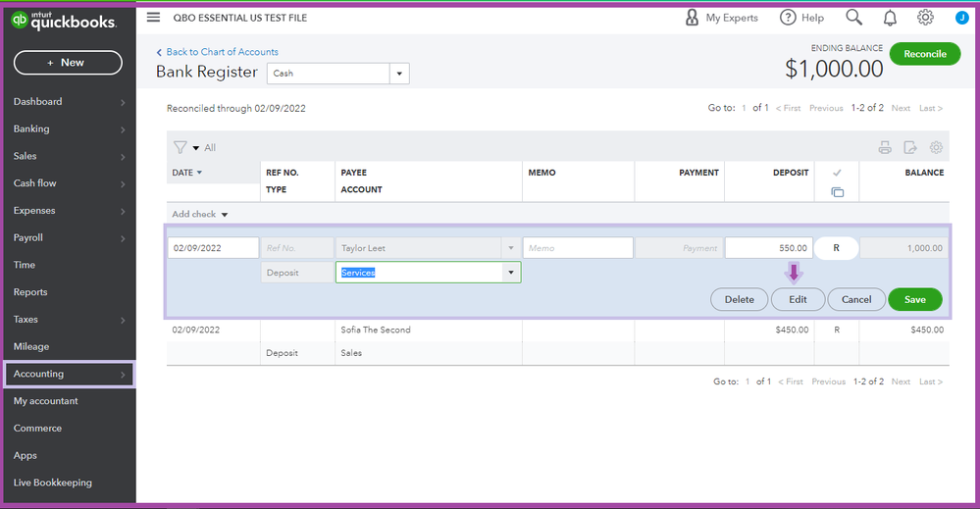Click the $450.00 deposit amount
980x509 pixels.
tap(792, 330)
